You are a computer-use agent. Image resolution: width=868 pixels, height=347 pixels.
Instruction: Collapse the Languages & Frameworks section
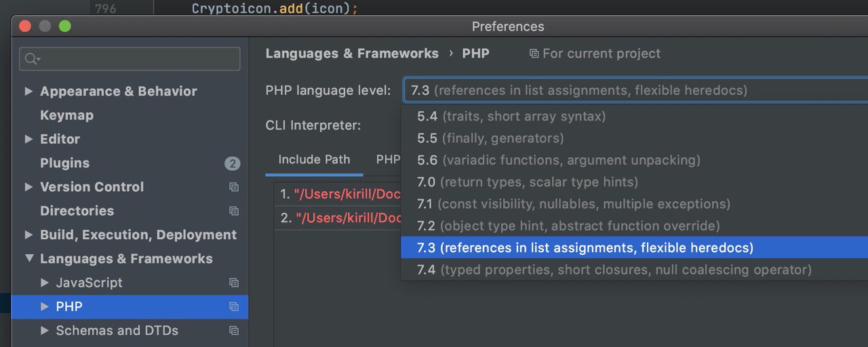(28, 259)
